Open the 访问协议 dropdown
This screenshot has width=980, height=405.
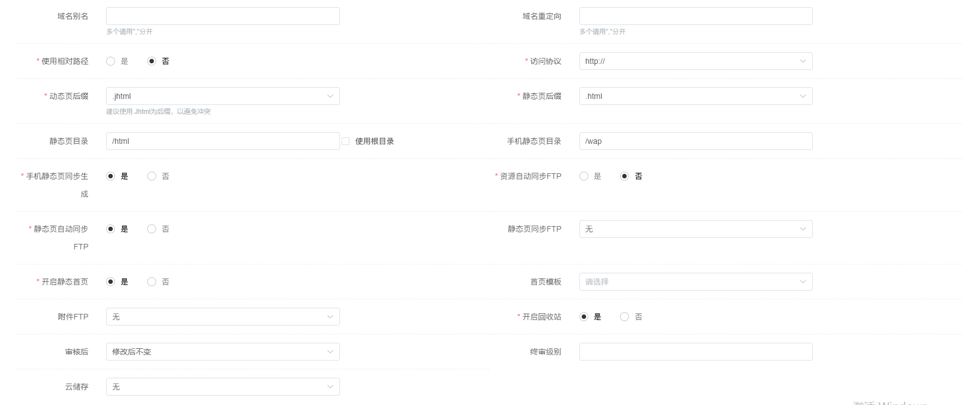[x=696, y=61]
